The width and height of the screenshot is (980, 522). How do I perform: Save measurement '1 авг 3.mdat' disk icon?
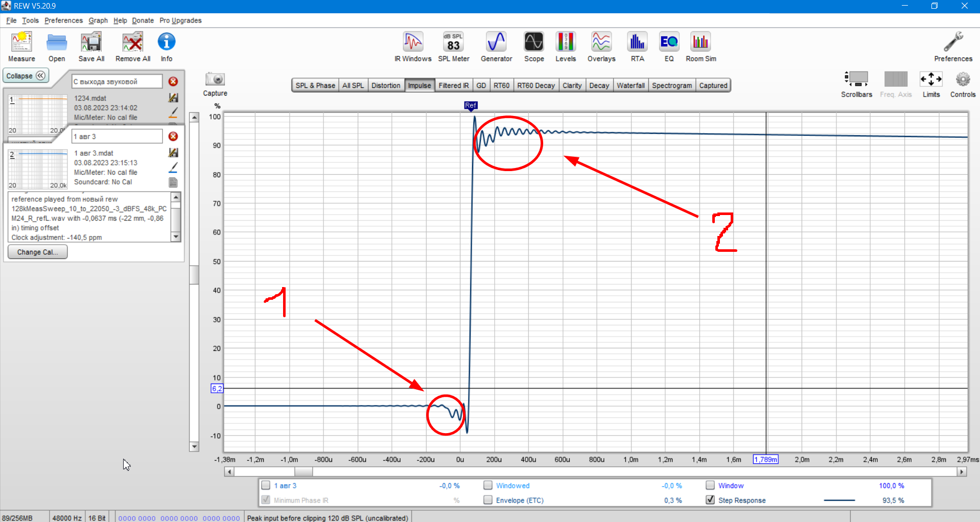point(173,153)
